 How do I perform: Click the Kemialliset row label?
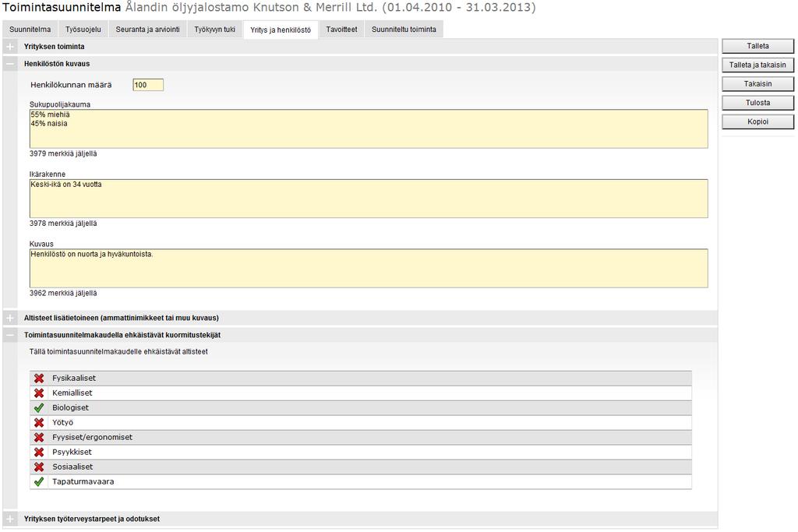click(x=72, y=393)
